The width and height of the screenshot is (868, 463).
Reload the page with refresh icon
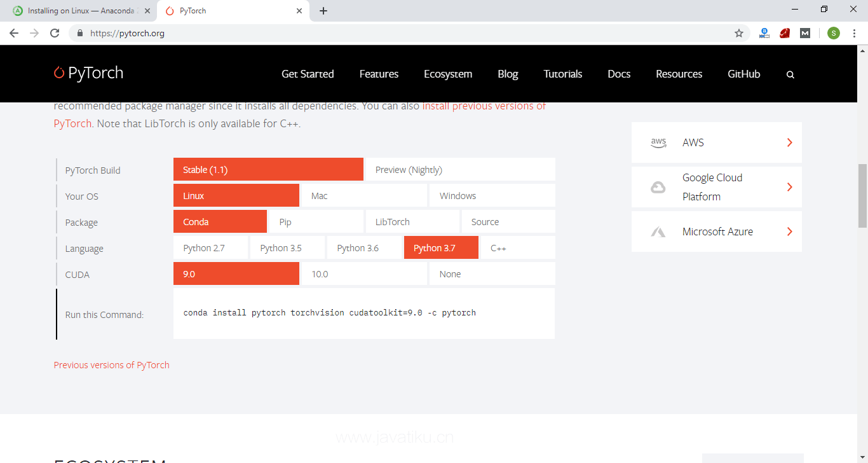pyautogui.click(x=55, y=33)
